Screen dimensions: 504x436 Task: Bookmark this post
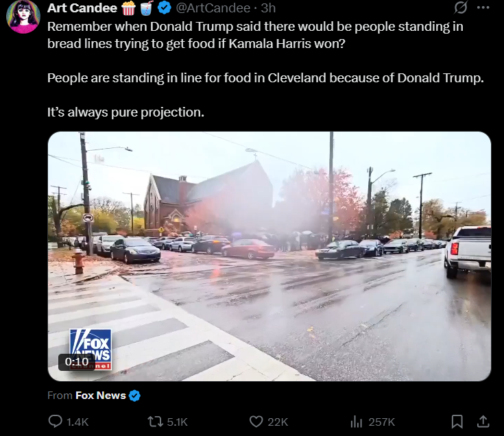tap(457, 422)
